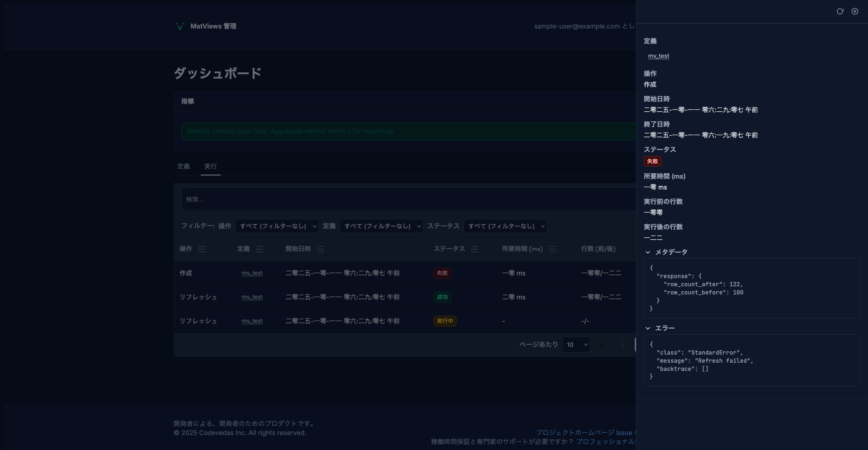This screenshot has width=868, height=450.
Task: Collapse the メタデータ section
Action: pyautogui.click(x=648, y=252)
